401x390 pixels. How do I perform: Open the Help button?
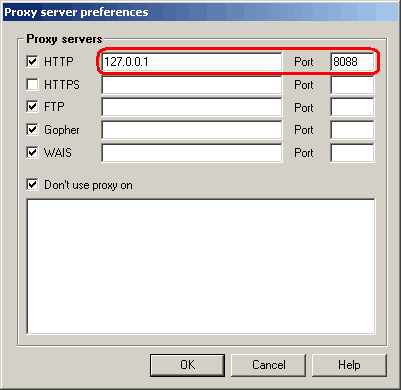point(349,365)
